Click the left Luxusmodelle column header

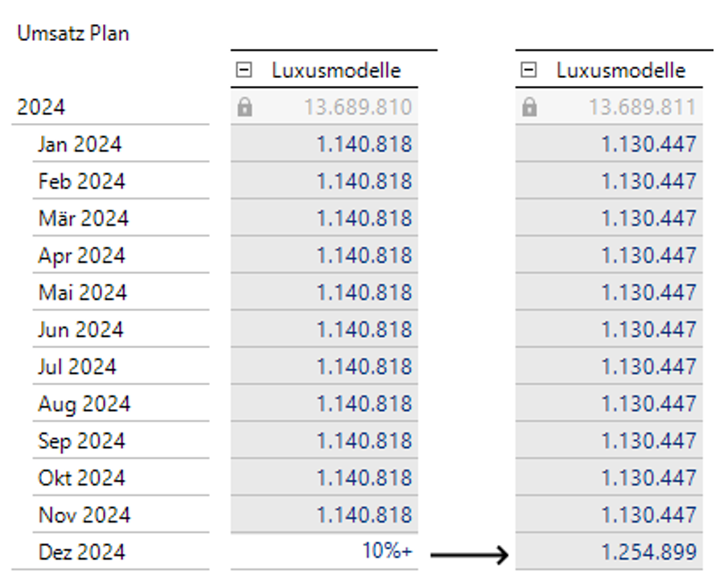[x=336, y=70]
